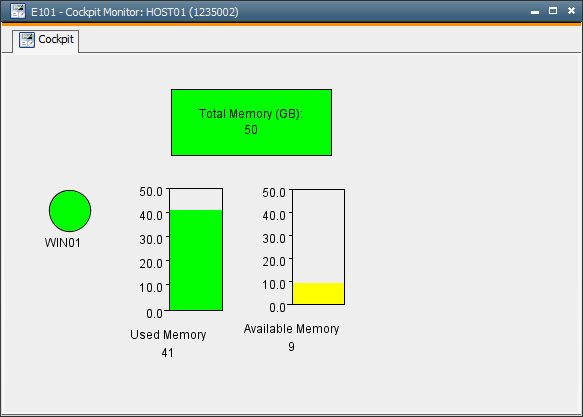Click the Cockpit Monitor title bar icon
583x417 pixels.
pyautogui.click(x=17, y=12)
